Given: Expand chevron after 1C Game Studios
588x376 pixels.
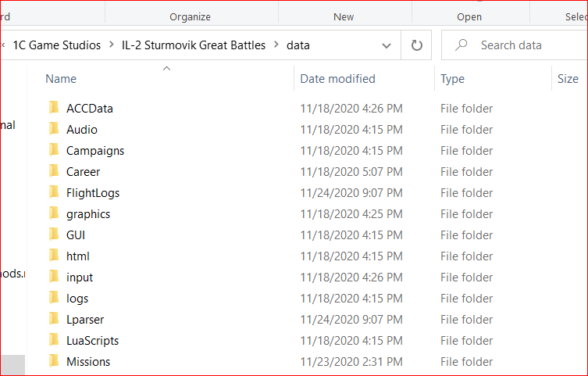Looking at the screenshot, I should click(x=112, y=45).
